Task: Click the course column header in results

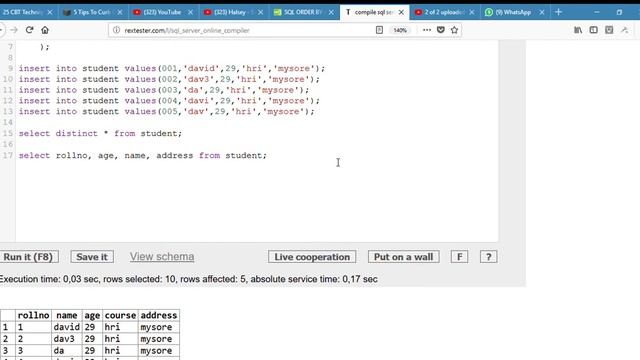Action: pyautogui.click(x=120, y=315)
